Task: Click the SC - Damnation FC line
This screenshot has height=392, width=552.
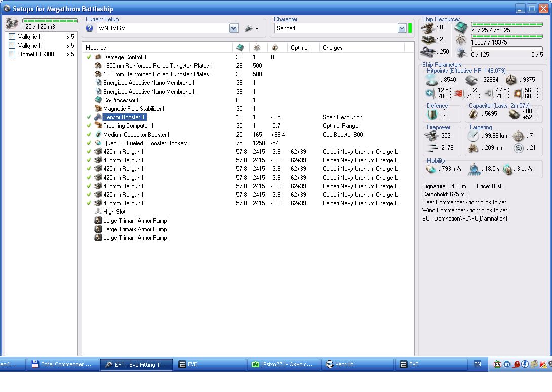Action: point(465,219)
